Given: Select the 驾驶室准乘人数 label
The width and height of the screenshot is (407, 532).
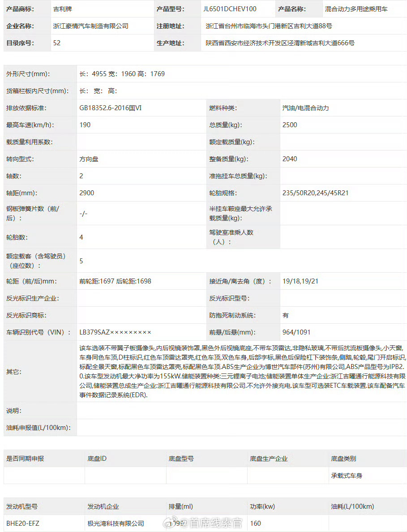Looking at the screenshot, I should [x=231, y=237].
